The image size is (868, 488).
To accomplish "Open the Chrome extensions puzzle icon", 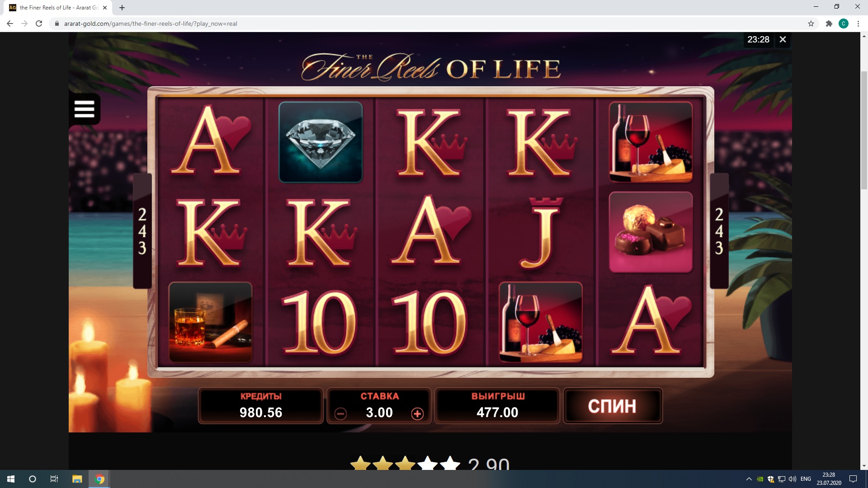I will tap(829, 23).
